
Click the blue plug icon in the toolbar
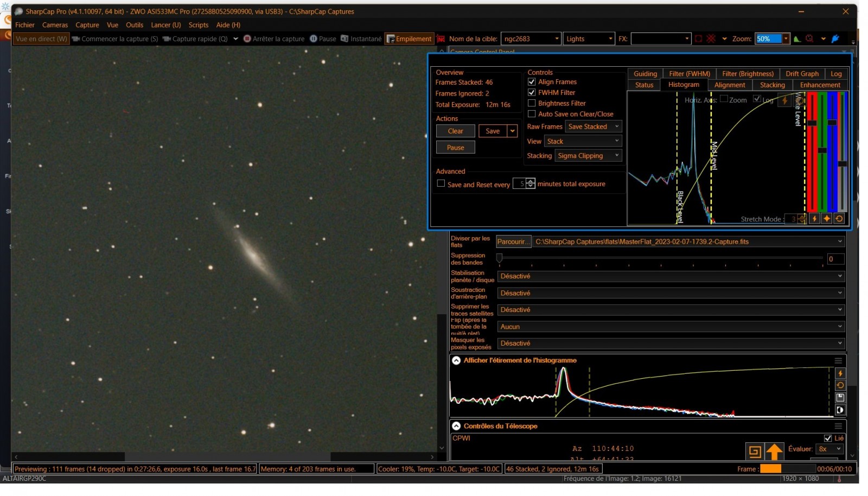point(836,39)
